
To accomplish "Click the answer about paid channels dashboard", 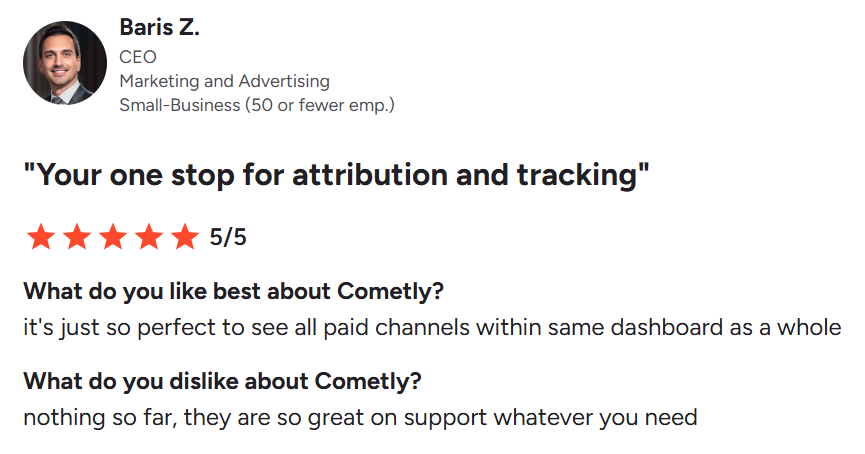I will pos(432,328).
